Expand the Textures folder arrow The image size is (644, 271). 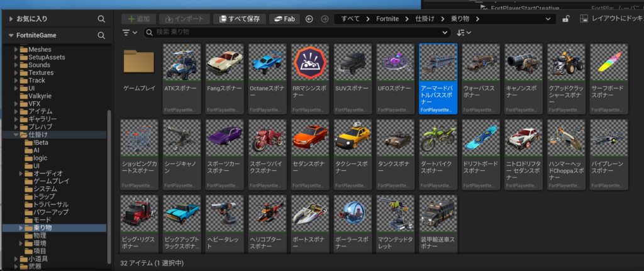(x=17, y=73)
